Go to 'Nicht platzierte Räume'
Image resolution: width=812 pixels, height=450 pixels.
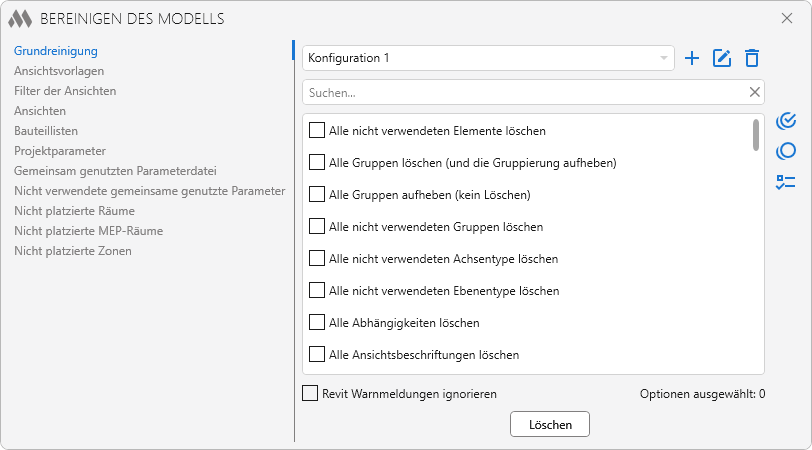point(74,211)
